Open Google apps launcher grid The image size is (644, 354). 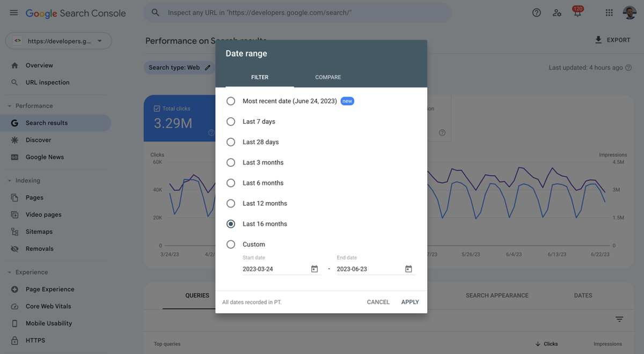(x=609, y=12)
